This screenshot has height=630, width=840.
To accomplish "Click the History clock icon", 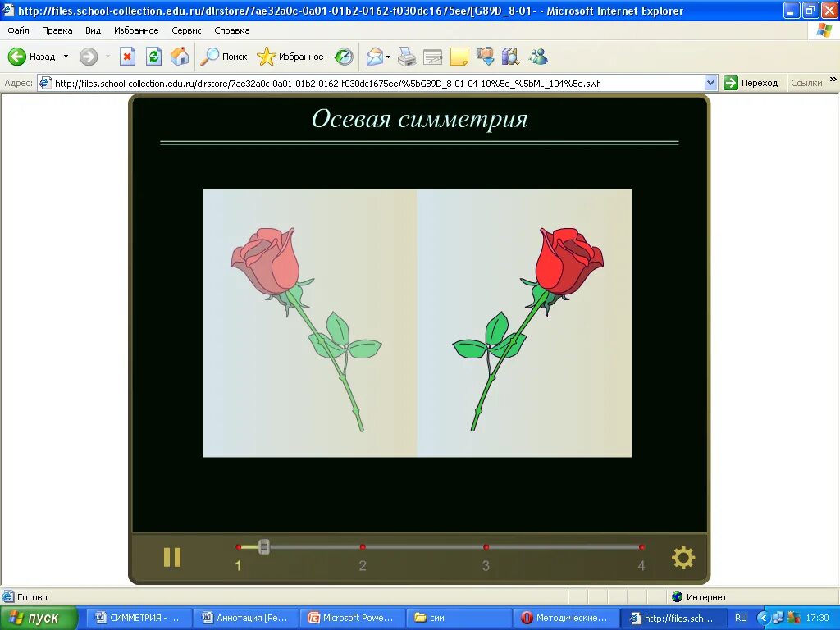I will point(344,57).
